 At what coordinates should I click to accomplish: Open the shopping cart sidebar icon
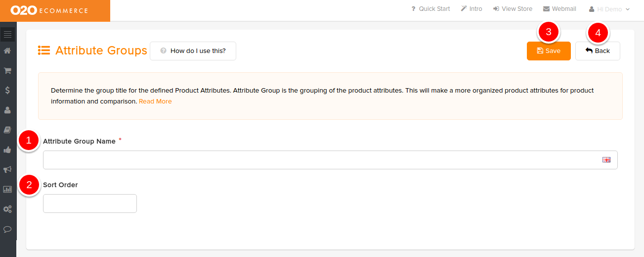click(7, 70)
